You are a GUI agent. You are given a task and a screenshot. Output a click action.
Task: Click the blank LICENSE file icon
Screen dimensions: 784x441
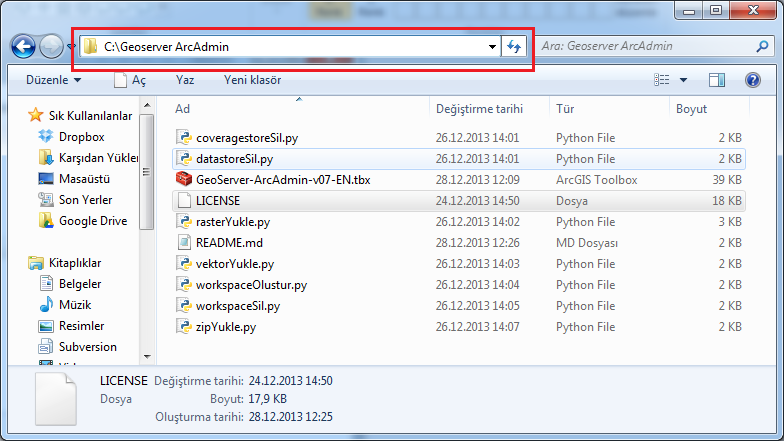click(x=184, y=200)
